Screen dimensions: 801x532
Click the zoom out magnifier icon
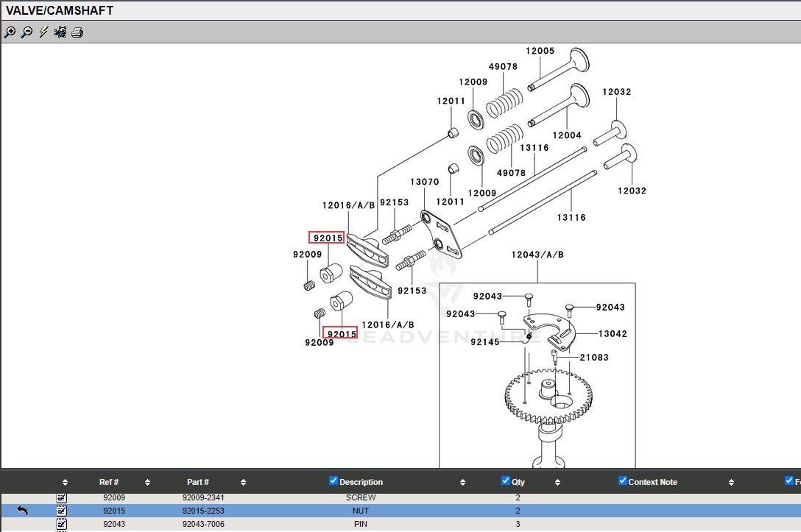pyautogui.click(x=27, y=32)
